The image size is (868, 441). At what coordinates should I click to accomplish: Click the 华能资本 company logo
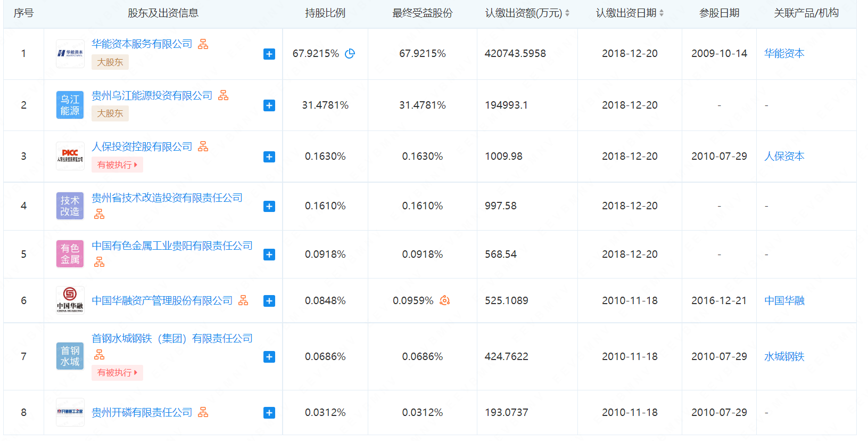tap(70, 54)
